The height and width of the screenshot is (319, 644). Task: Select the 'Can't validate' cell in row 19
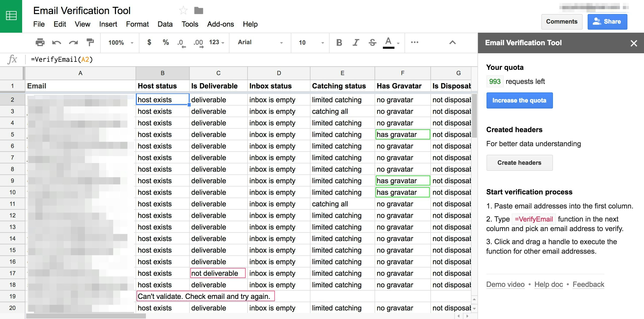click(x=206, y=296)
